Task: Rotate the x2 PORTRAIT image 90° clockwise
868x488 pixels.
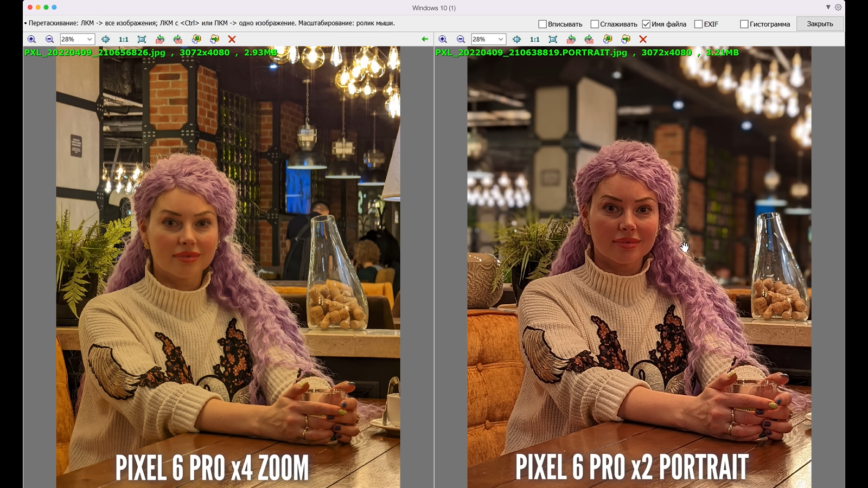Action: (589, 39)
